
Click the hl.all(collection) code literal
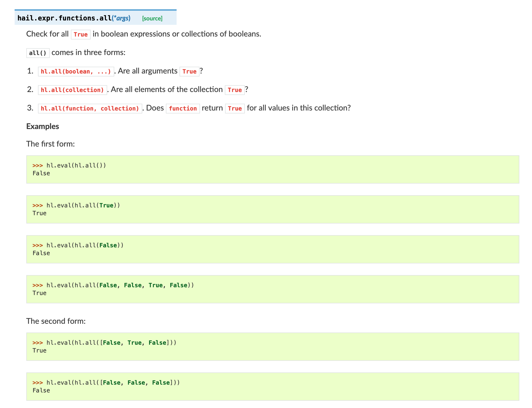coord(72,90)
